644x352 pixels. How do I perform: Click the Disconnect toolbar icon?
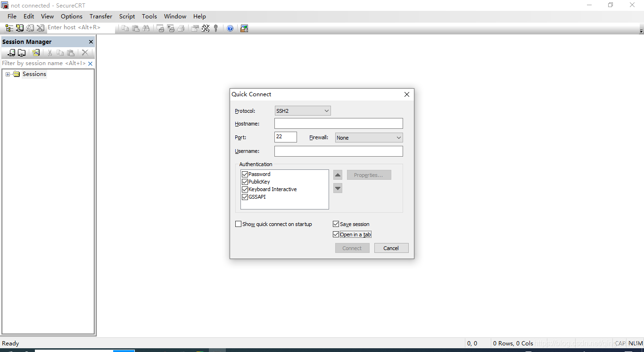tap(40, 28)
